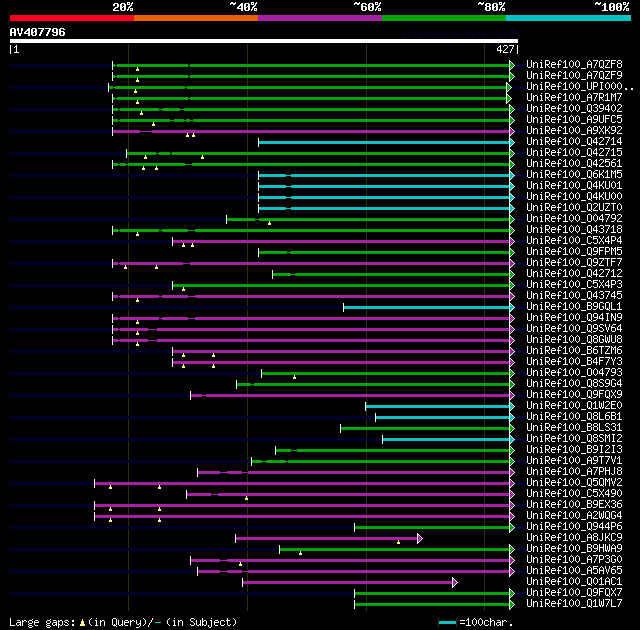Select the UniRef100_B8LS31 label

coord(574,428)
